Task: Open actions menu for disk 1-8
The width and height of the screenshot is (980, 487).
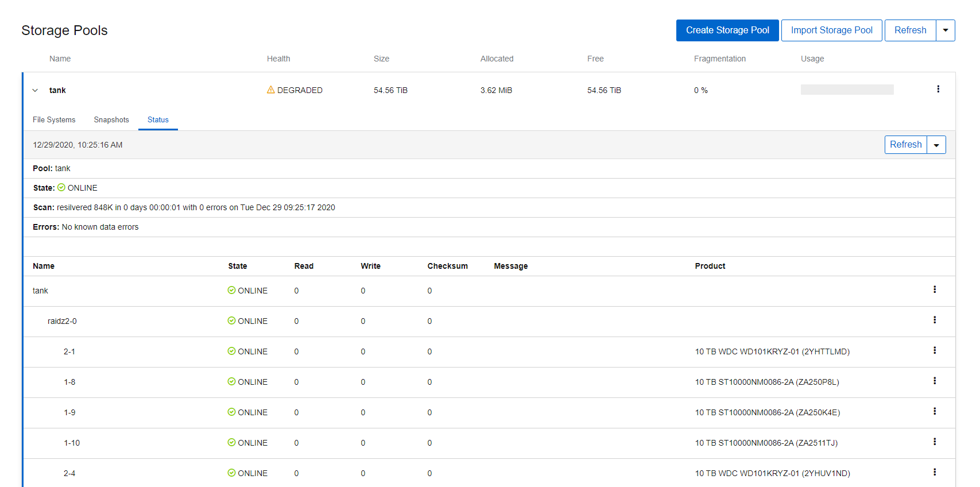Action: 935,381
